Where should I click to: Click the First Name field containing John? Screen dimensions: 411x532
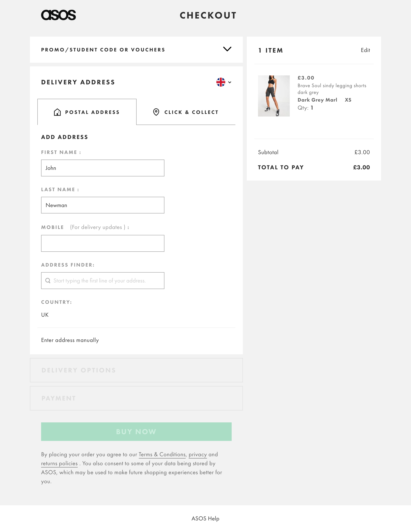[102, 168]
